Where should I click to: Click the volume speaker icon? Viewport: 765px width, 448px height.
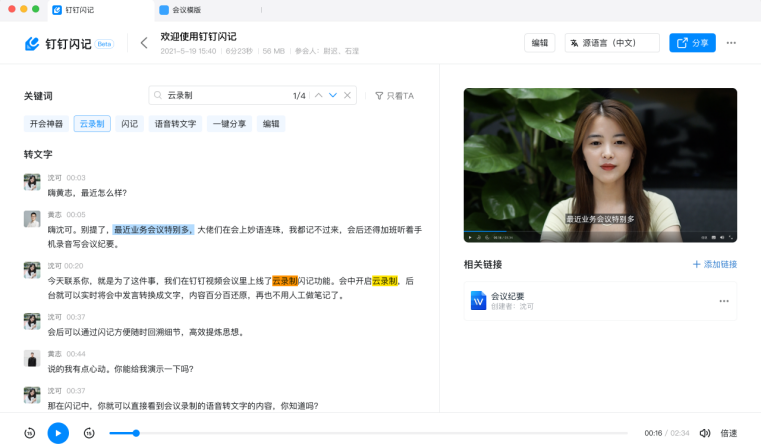point(705,433)
